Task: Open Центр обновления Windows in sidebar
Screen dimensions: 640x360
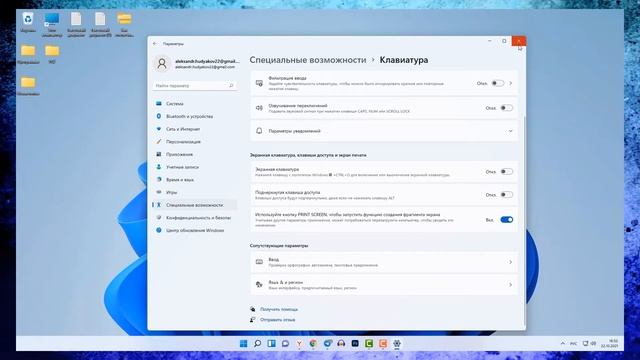Action: [194, 230]
